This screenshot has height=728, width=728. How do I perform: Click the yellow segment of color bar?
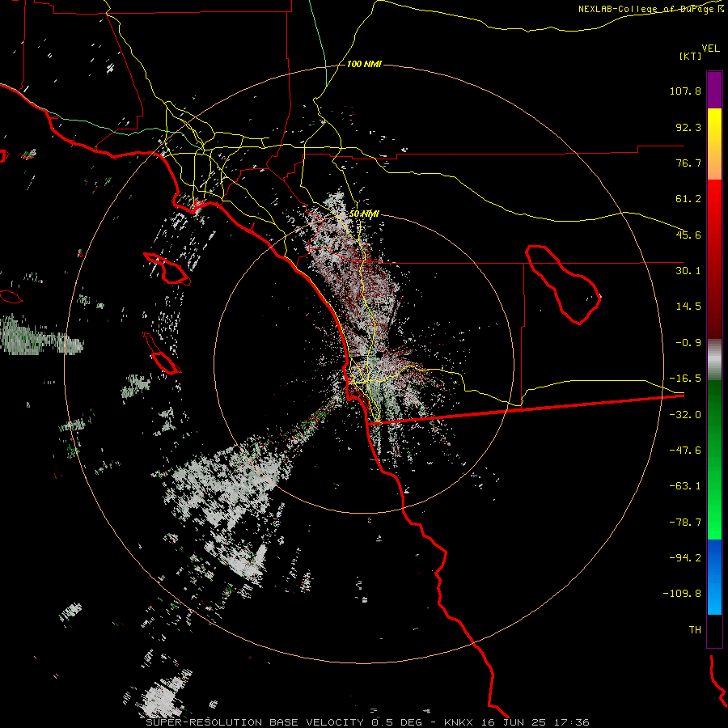coord(714,144)
